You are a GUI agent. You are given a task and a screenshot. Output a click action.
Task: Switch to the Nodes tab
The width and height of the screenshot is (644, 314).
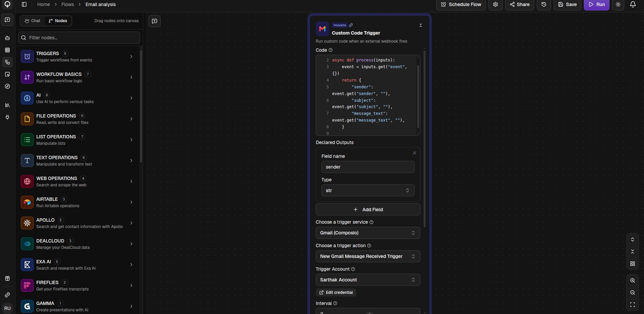tap(58, 21)
